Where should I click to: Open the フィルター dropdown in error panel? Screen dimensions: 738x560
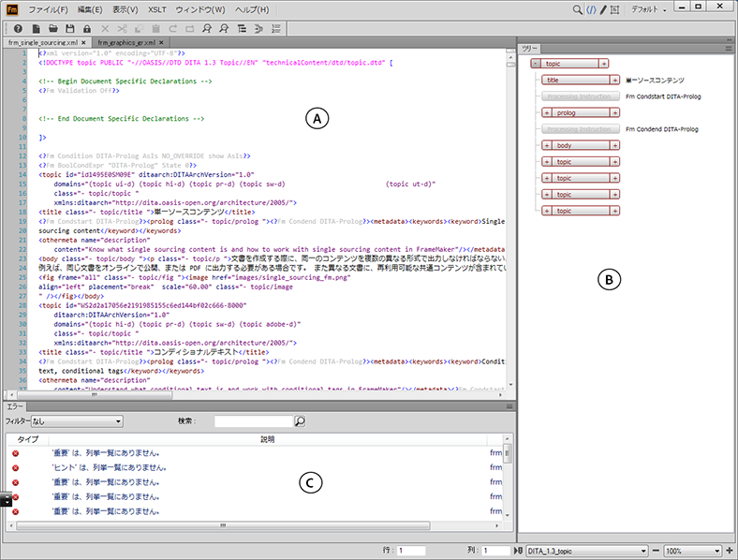(77, 421)
